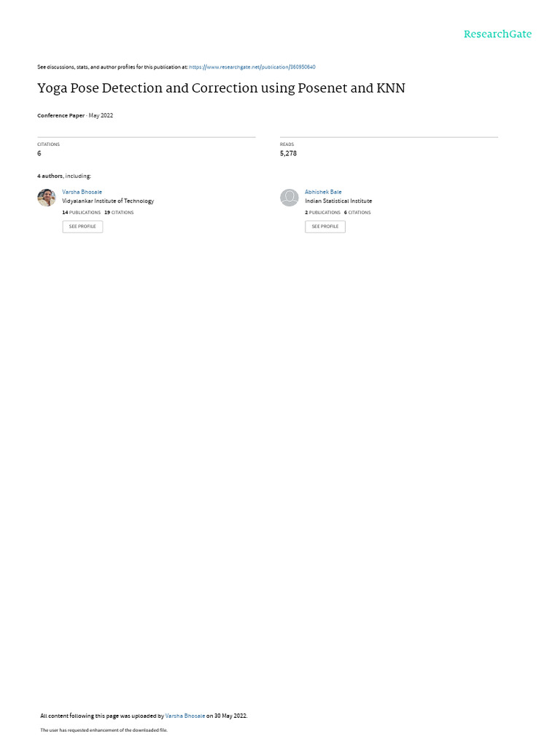Viewport: 560px width, 747px height.
Task: Click the 14 Publications stat
Action: click(x=82, y=212)
